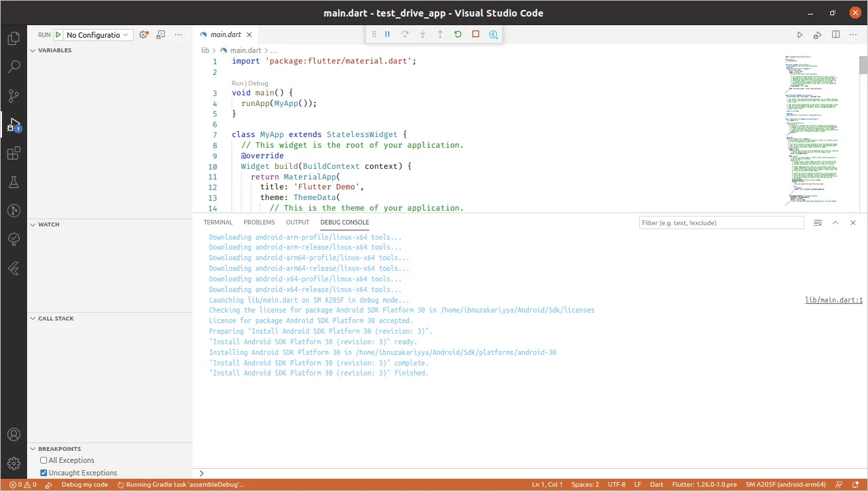868x492 pixels.
Task: Open notifications bell in status bar
Action: (856, 485)
